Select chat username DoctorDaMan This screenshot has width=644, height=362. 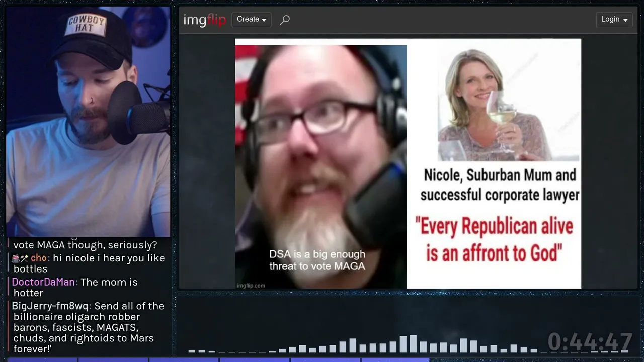[44, 282]
